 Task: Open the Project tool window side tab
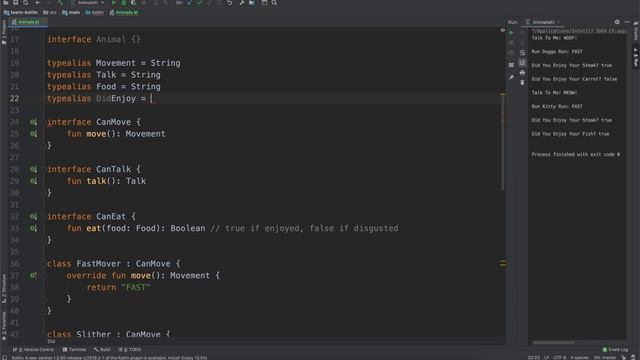click(4, 32)
